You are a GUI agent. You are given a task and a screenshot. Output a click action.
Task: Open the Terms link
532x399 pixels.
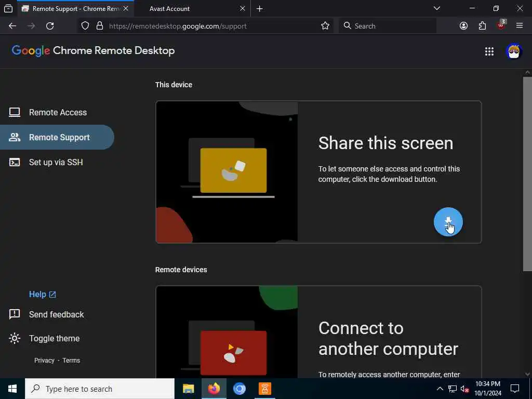[x=71, y=361]
